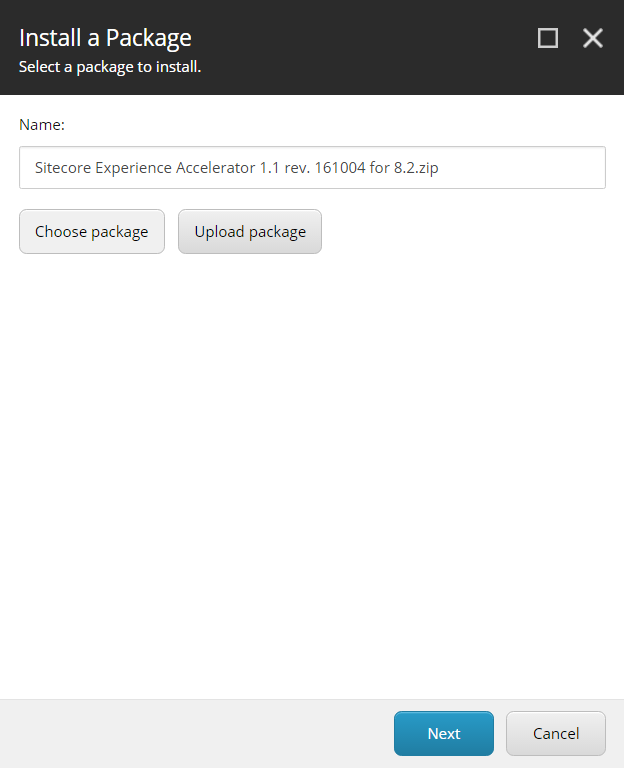The width and height of the screenshot is (624, 768).
Task: Click revision number 161004 in Name field
Action: tap(340, 168)
